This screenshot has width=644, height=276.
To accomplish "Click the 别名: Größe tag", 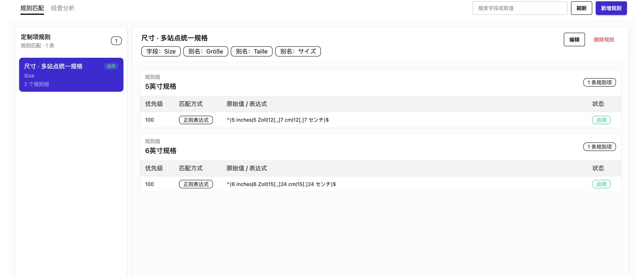I will 206,52.
